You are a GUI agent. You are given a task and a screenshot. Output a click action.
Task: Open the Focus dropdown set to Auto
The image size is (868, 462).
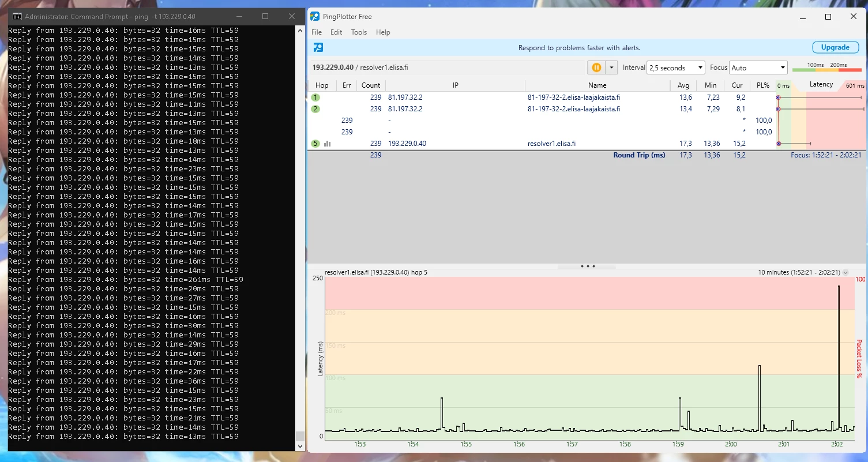(758, 67)
